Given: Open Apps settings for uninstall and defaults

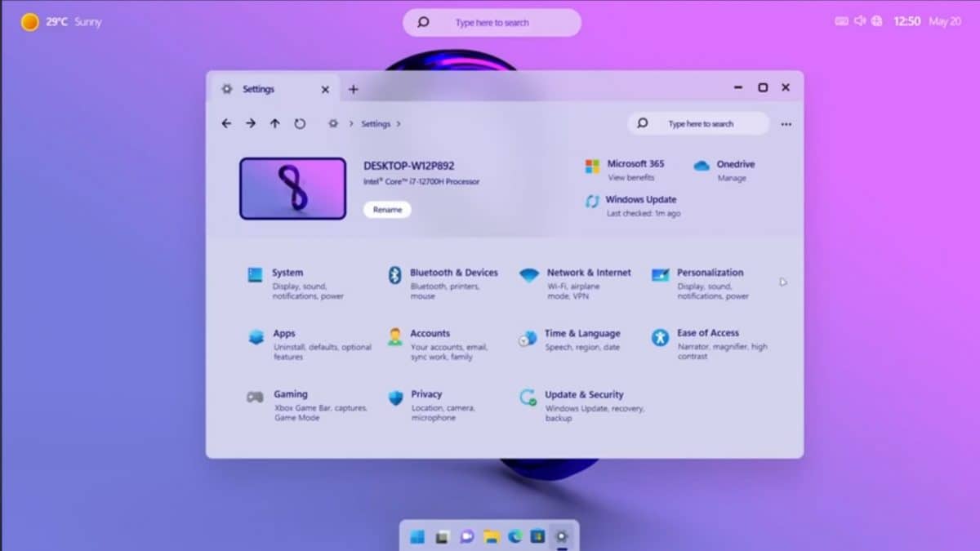Looking at the screenshot, I should point(283,333).
